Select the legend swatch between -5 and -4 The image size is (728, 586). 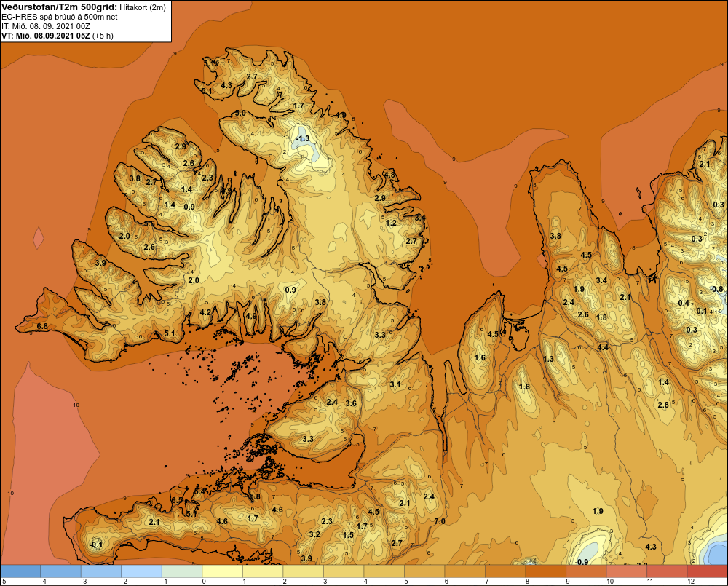click(x=20, y=571)
